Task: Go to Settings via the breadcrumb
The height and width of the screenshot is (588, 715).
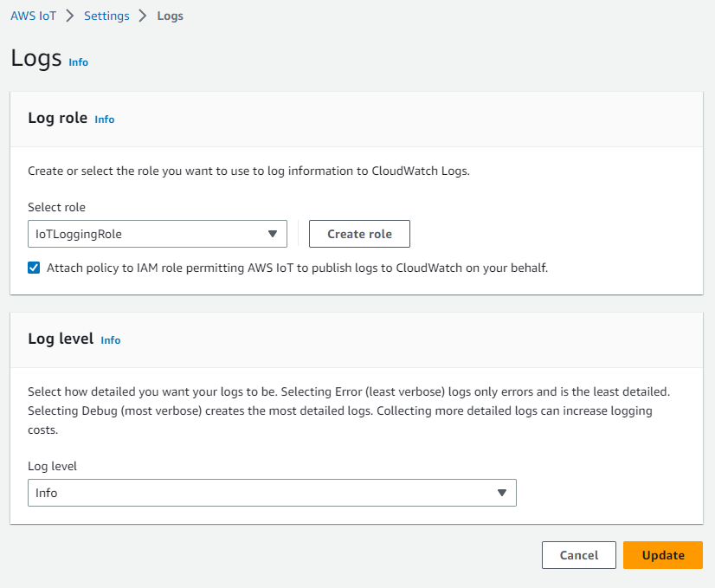Action: pyautogui.click(x=106, y=16)
